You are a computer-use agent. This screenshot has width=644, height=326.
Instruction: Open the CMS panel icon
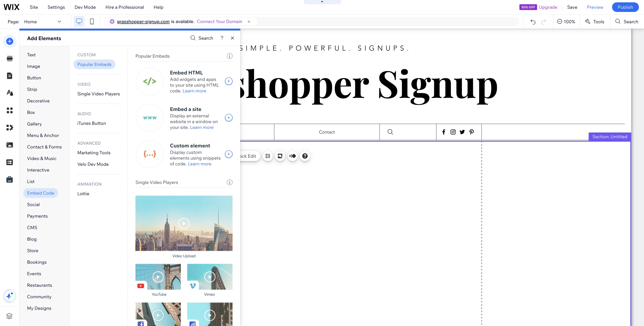coord(10,162)
